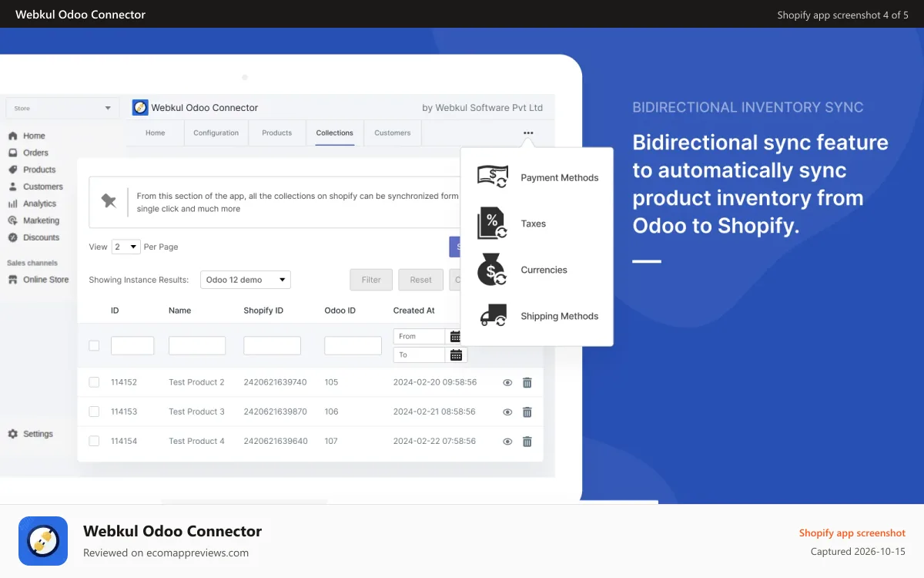Select the checkbox for row 114152
Image resolution: width=924 pixels, height=578 pixels.
94,382
